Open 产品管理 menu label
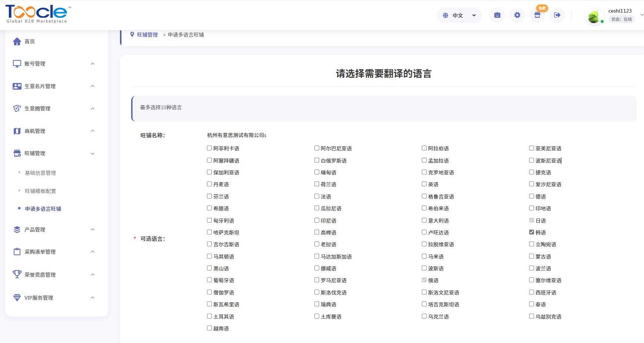 point(35,230)
